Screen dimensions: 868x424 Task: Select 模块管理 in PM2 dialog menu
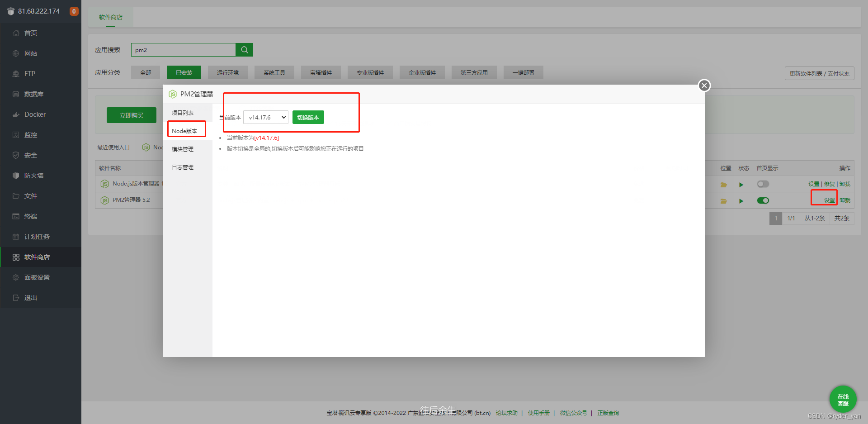pos(188,149)
